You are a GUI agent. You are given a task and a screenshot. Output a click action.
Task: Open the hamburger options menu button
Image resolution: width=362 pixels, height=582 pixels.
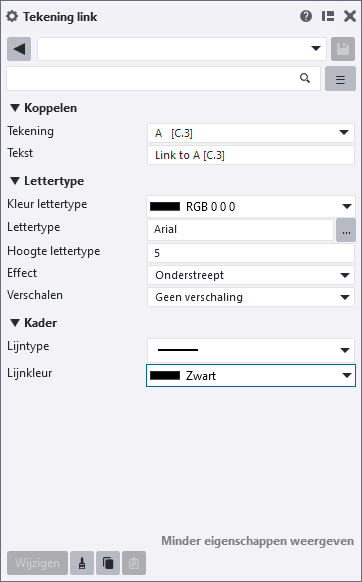(x=340, y=79)
